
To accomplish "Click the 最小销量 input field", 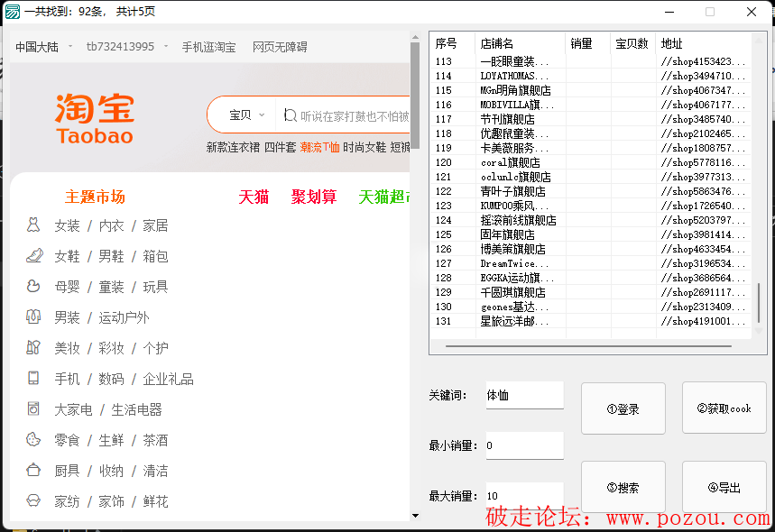I will tap(525, 445).
